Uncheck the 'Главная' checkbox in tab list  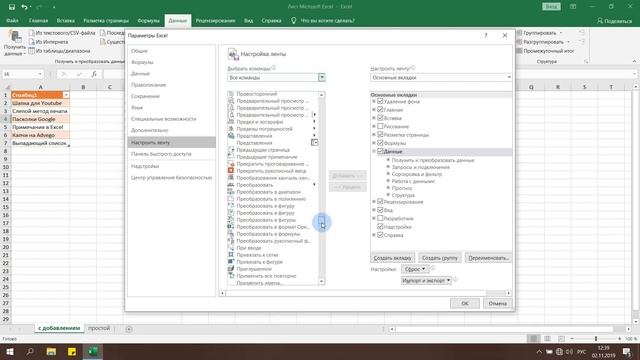[x=380, y=110]
